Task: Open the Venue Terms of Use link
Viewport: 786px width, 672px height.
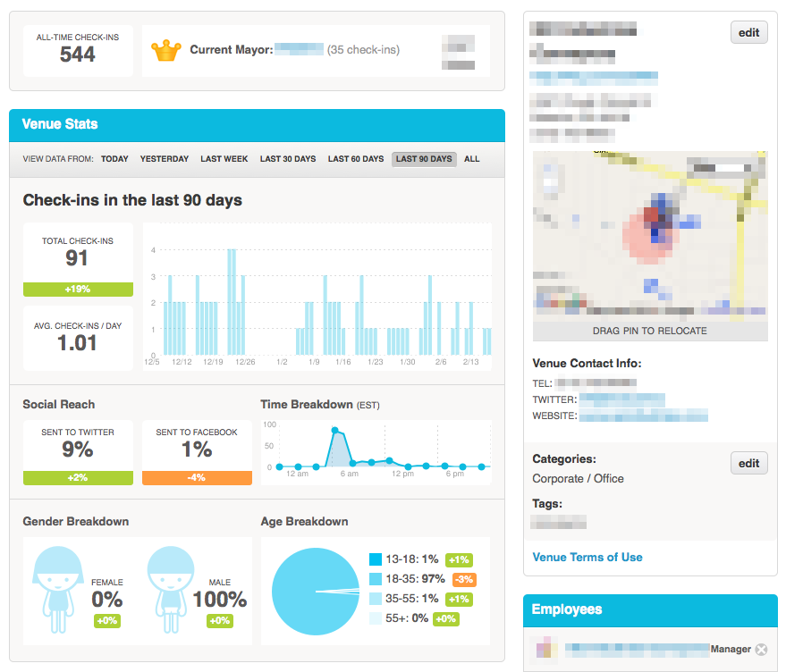Action: pos(587,557)
